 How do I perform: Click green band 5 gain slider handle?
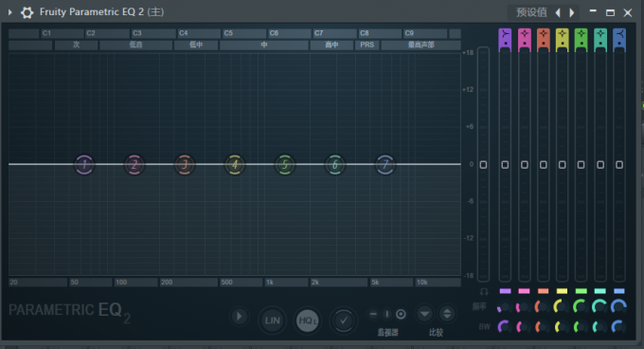tap(581, 165)
